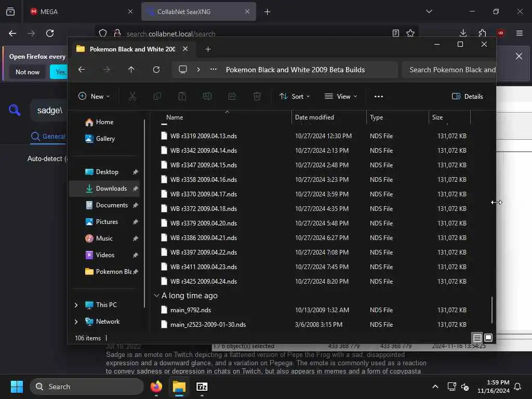Sort files by the Name column header
The width and height of the screenshot is (532, 399).
pos(223,117)
